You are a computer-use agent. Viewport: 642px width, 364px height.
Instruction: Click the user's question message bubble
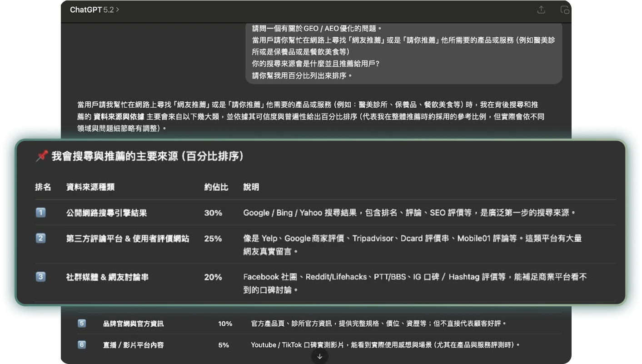click(403, 53)
